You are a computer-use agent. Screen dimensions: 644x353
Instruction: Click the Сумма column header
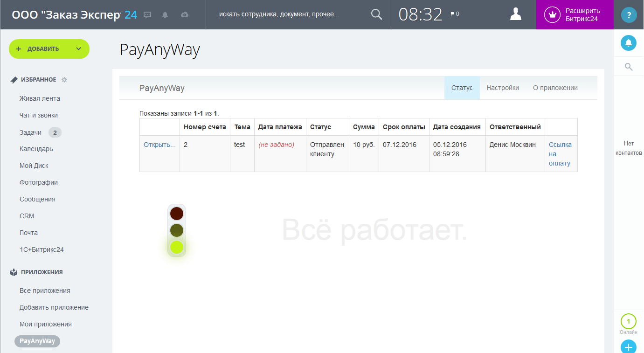point(364,127)
